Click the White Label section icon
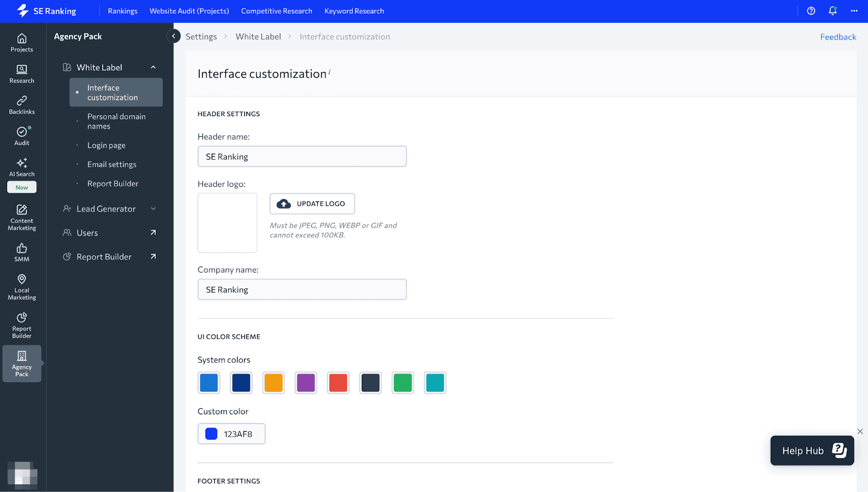 (x=67, y=67)
